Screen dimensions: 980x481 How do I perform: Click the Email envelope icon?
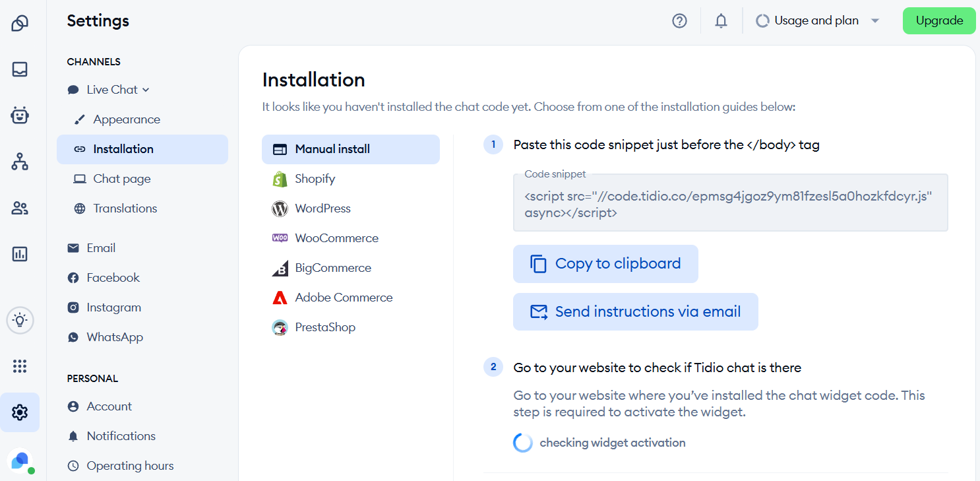[x=73, y=248]
